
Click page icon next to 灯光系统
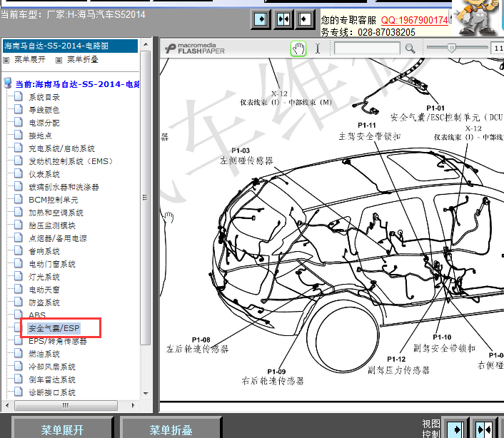(19, 276)
